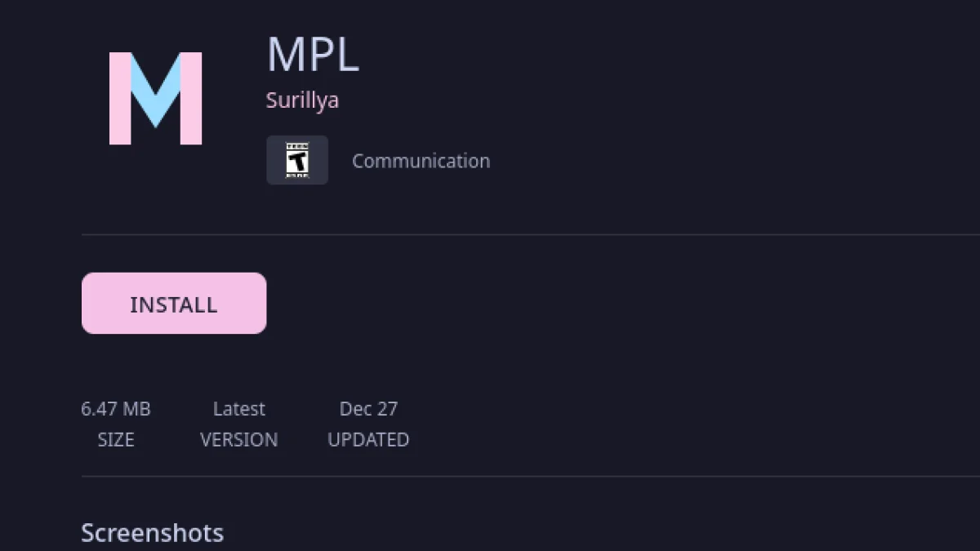Expand the Dec 27 update info
The width and height of the screenshot is (980, 551).
point(368,408)
